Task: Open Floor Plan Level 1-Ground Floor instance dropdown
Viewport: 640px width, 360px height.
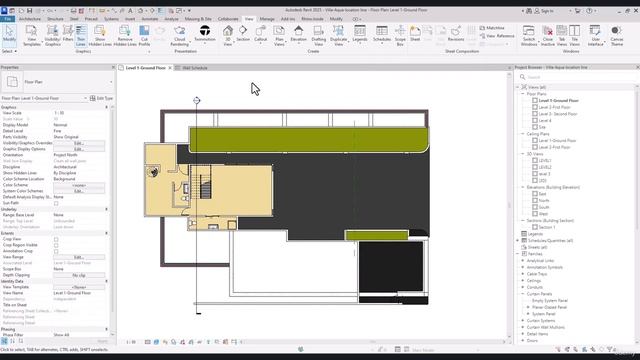Action: [x=85, y=98]
